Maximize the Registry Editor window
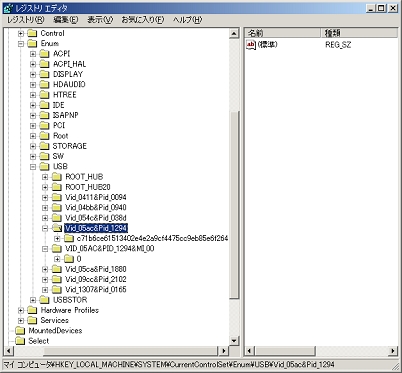 pyautogui.click(x=382, y=8)
